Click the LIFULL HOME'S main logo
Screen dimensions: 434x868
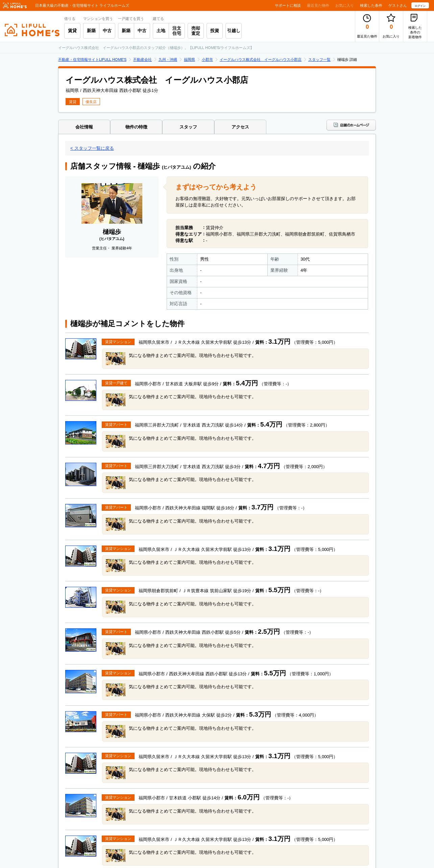32,30
